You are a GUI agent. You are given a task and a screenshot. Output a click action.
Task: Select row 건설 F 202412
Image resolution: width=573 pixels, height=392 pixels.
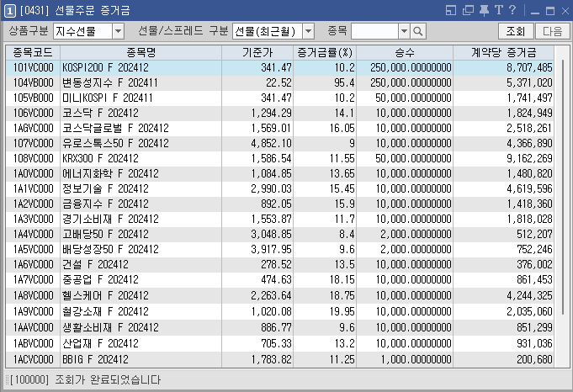point(280,264)
